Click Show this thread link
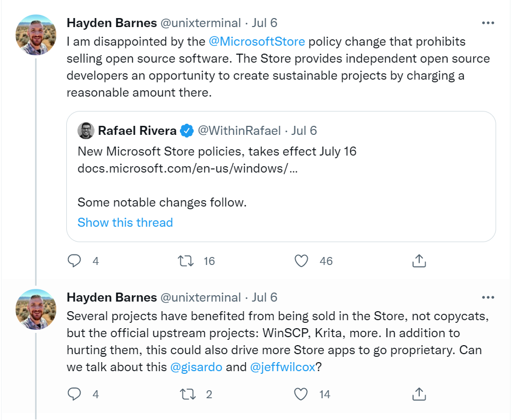This screenshot has height=420, width=520. pos(125,222)
